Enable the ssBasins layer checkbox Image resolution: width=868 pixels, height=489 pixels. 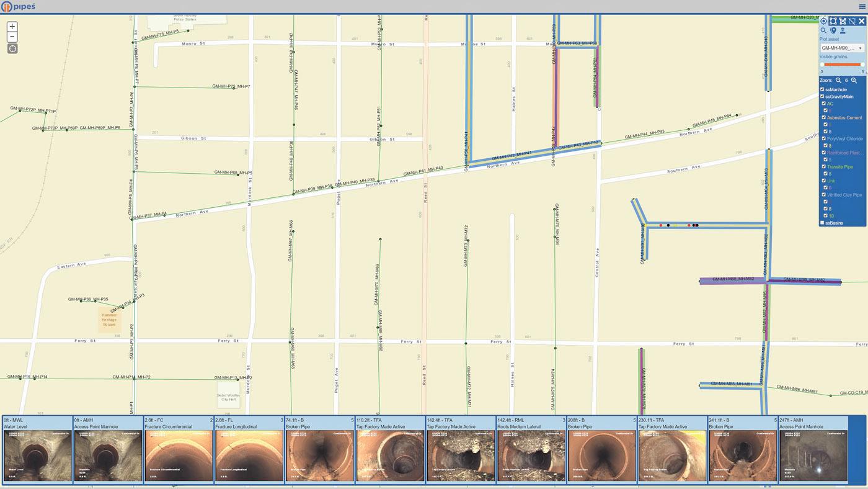[823, 223]
